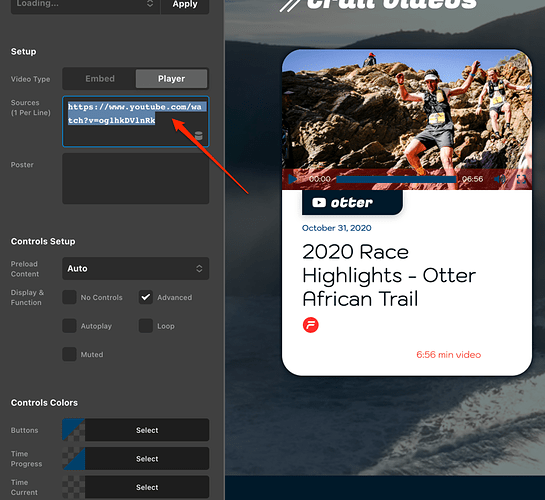Enable the Autoplay checkbox
545x500 pixels.
click(69, 326)
